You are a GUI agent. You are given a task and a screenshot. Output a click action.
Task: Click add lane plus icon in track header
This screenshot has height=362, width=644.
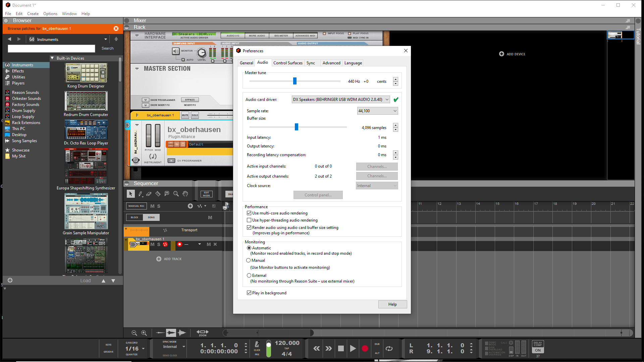pyautogui.click(x=190, y=206)
